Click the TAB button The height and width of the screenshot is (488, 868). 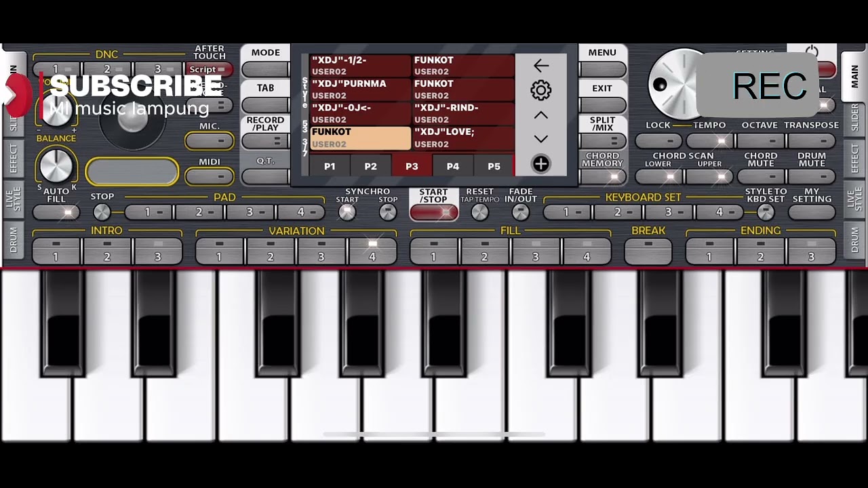(x=265, y=105)
